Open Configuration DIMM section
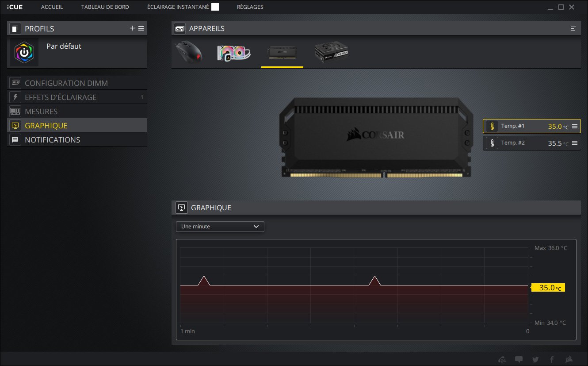The height and width of the screenshot is (366, 588). 77,83
